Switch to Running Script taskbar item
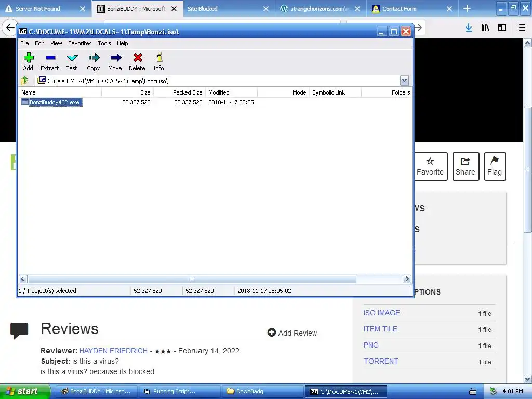The height and width of the screenshot is (399, 532). coord(179,392)
